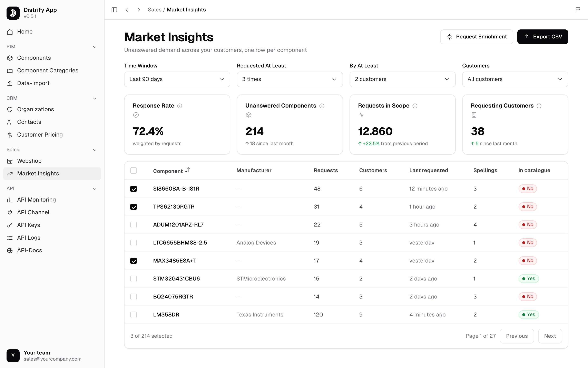This screenshot has height=368, width=588.
Task: Click the In catalogue column header
Action: (534, 170)
